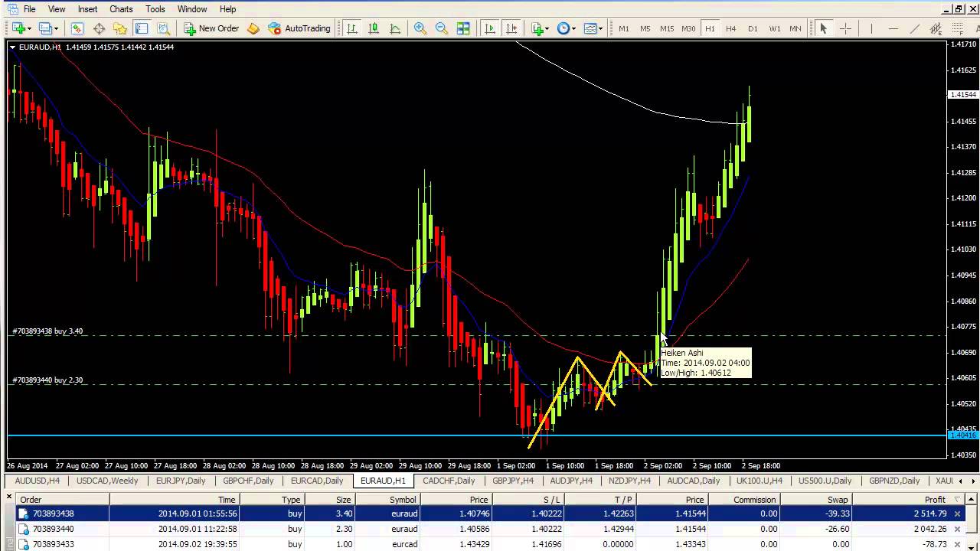
Task: Show the Market Watch window
Action: [x=77, y=28]
